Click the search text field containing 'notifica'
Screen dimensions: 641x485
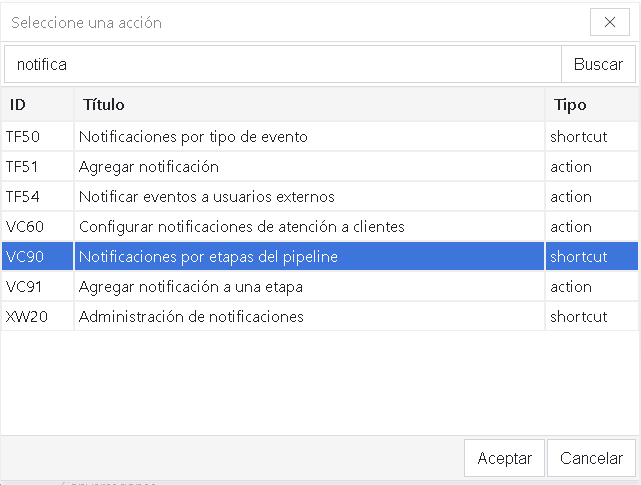283,64
